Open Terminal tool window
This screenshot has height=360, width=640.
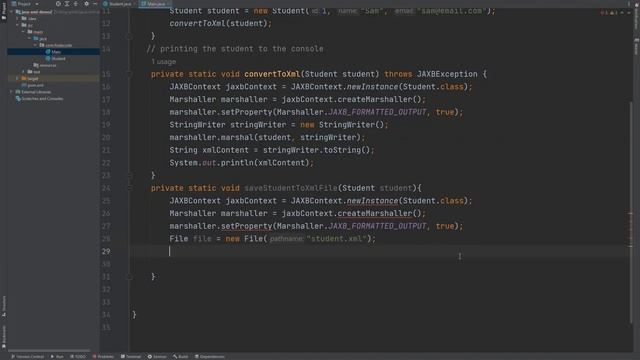(x=131, y=356)
